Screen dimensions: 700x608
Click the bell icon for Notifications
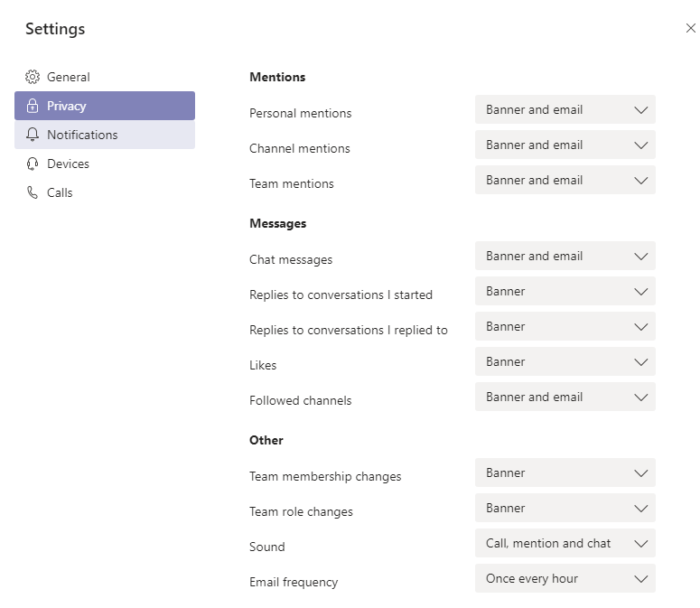pos(33,135)
